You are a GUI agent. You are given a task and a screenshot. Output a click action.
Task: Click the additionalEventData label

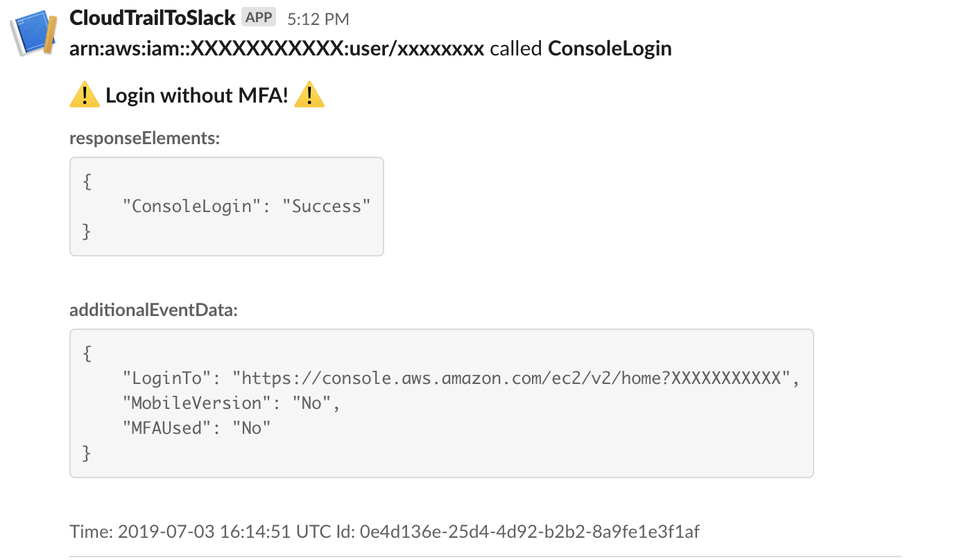pos(153,310)
